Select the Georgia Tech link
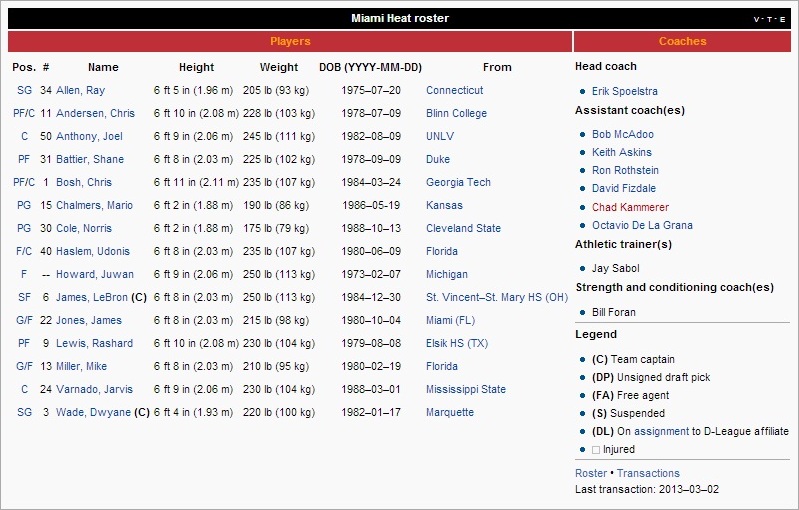799x510 pixels. [x=458, y=182]
